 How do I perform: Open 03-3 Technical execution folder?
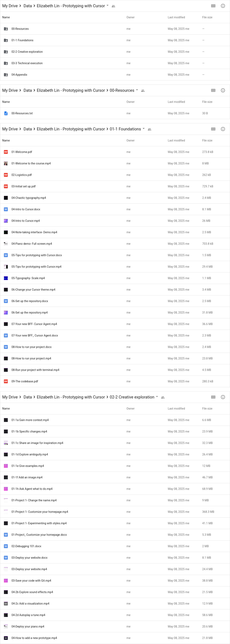pyautogui.click(x=27, y=63)
